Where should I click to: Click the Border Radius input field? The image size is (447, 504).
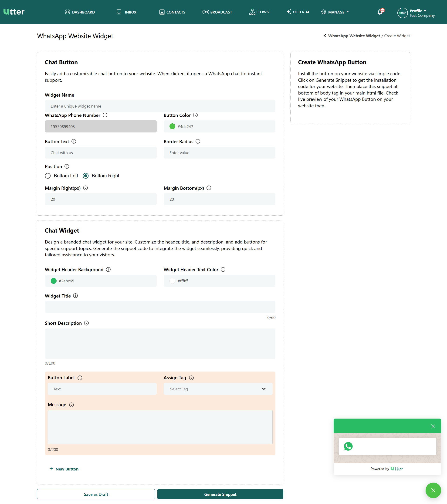220,153
